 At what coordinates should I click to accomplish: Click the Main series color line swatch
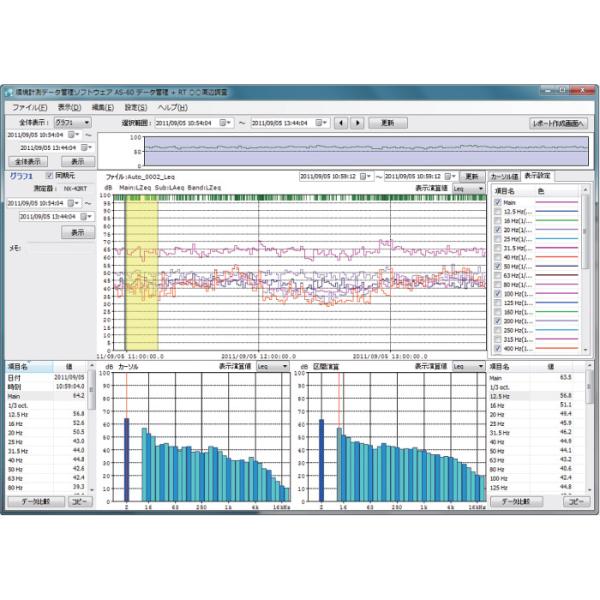click(555, 203)
